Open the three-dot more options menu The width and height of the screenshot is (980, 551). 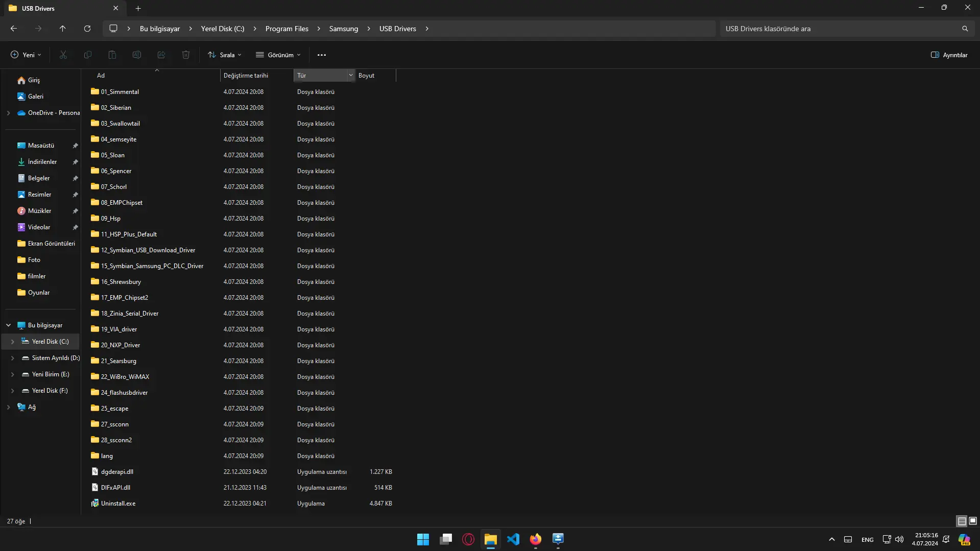coord(322,55)
